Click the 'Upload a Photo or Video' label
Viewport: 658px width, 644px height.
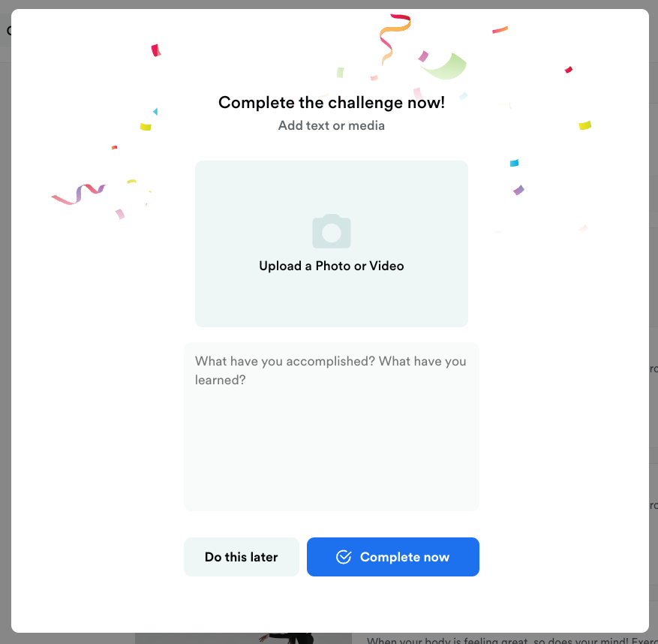pyautogui.click(x=332, y=266)
